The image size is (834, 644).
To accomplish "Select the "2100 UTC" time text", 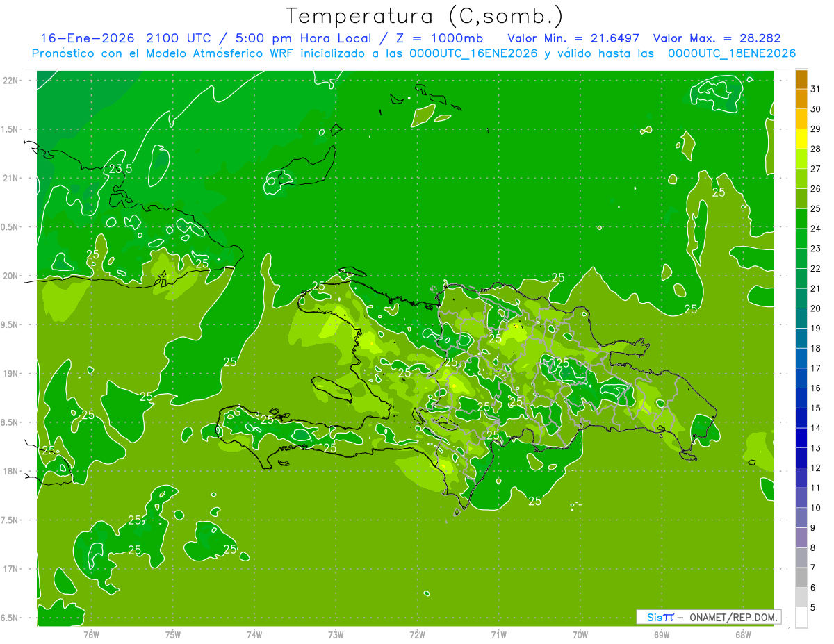I will pos(179,38).
